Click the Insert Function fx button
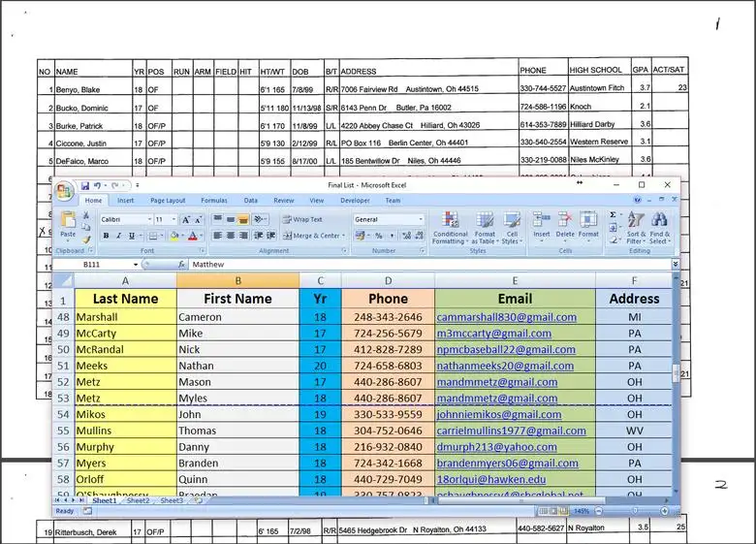Viewport: 756px width, 544px height. pos(181,265)
